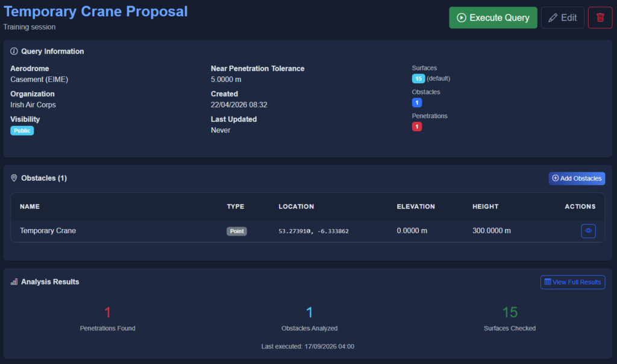Click Penetrations Found count
This screenshot has height=364, width=617.
point(107,312)
